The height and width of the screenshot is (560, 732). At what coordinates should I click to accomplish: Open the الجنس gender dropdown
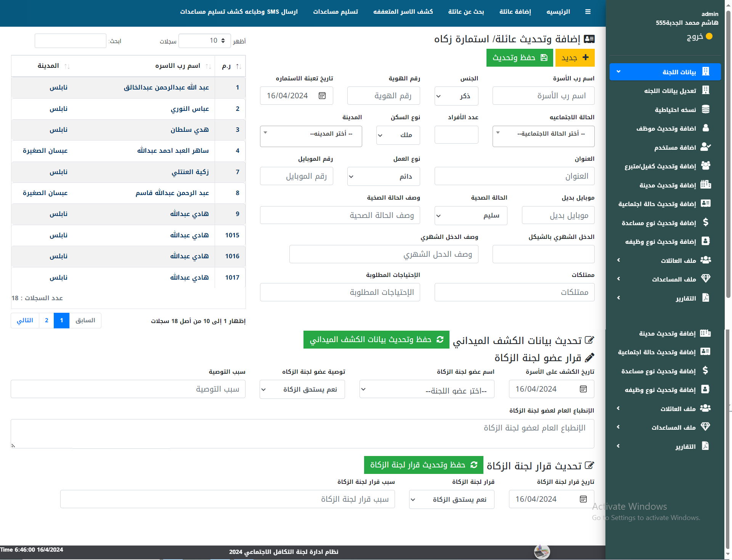(x=456, y=96)
